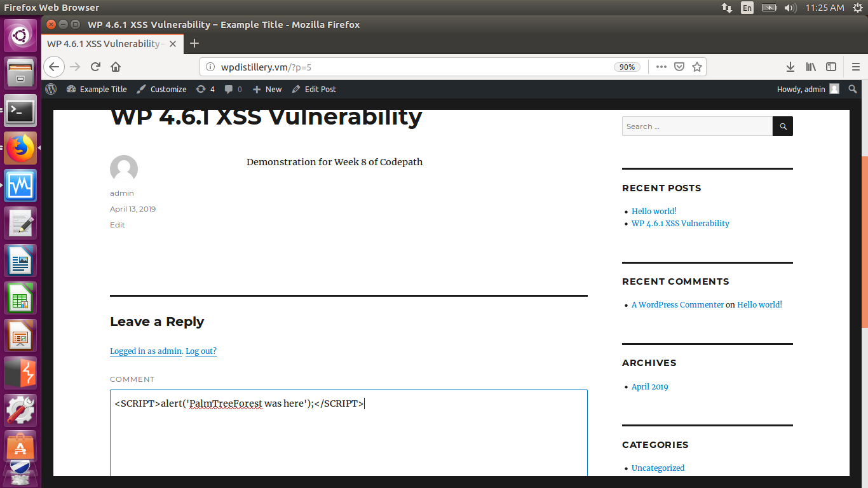Image resolution: width=868 pixels, height=488 pixels.
Task: Open the Ubuntu dash search
Action: click(x=20, y=36)
